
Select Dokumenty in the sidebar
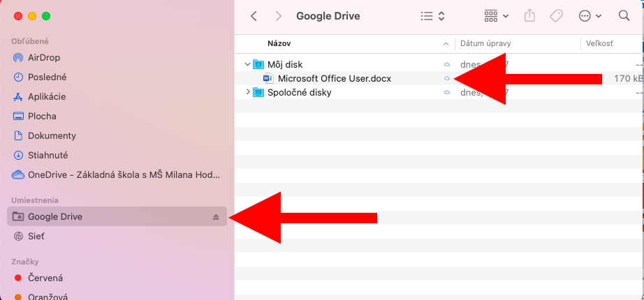click(52, 135)
